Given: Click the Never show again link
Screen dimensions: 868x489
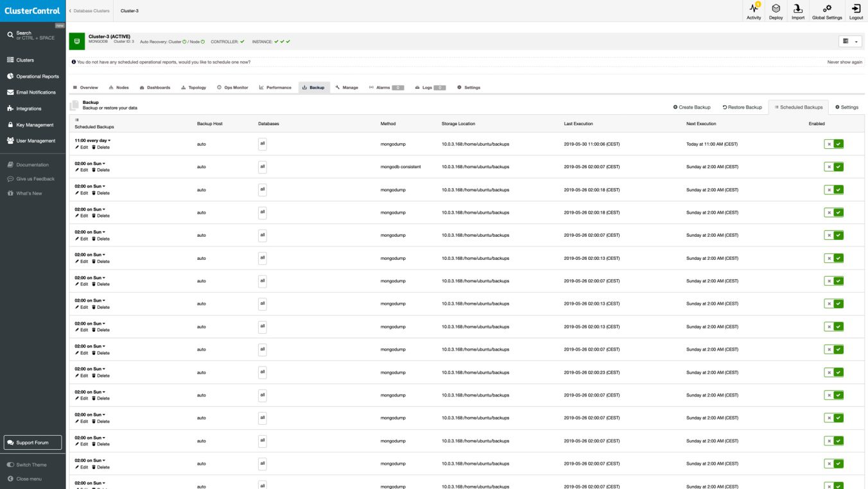Looking at the screenshot, I should point(844,62).
